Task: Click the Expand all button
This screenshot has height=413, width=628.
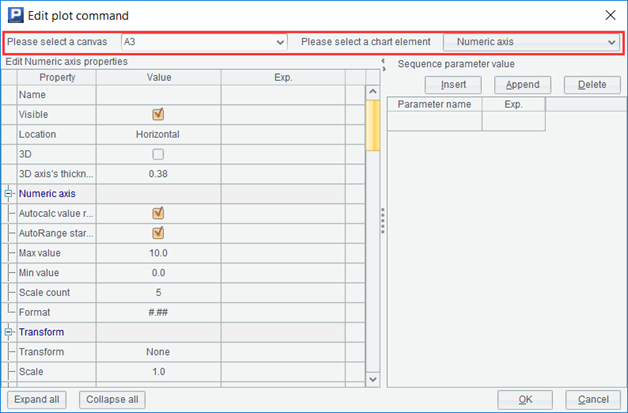Action: point(38,400)
